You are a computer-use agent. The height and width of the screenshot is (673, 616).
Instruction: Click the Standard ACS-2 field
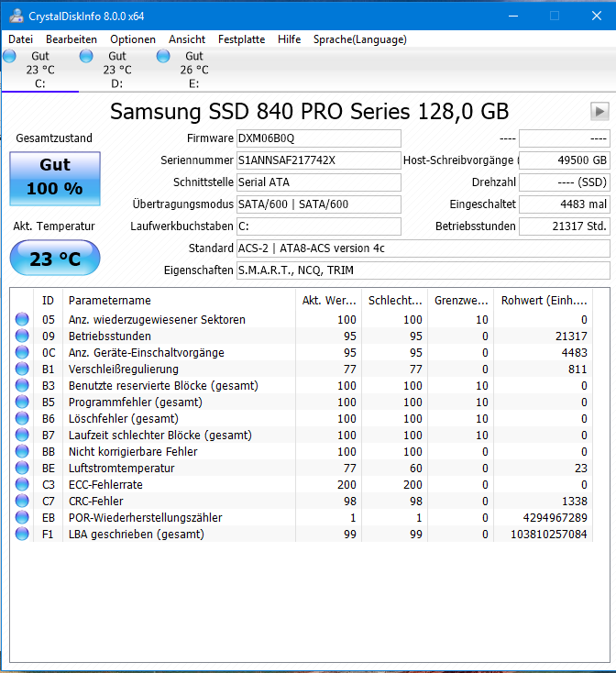(423, 248)
